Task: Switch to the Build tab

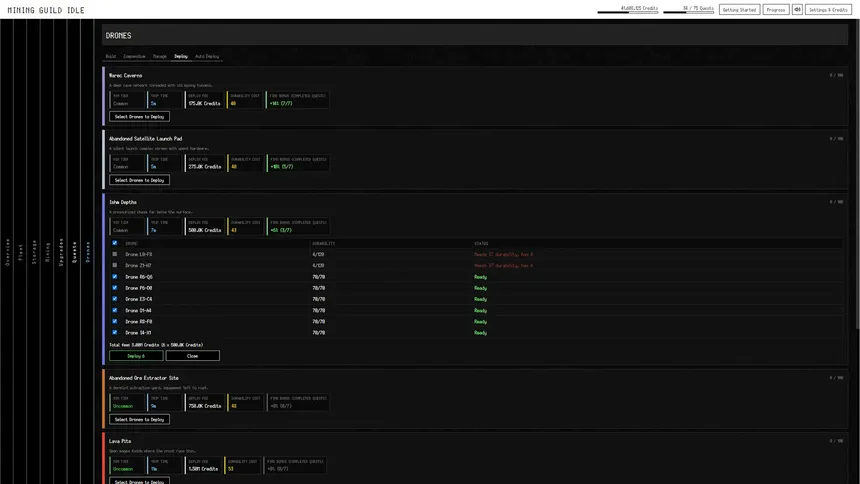Action: [111, 57]
